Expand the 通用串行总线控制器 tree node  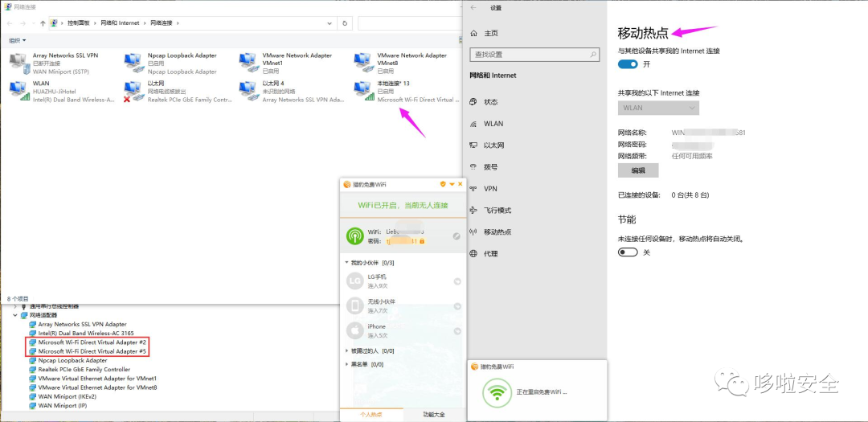(15, 306)
